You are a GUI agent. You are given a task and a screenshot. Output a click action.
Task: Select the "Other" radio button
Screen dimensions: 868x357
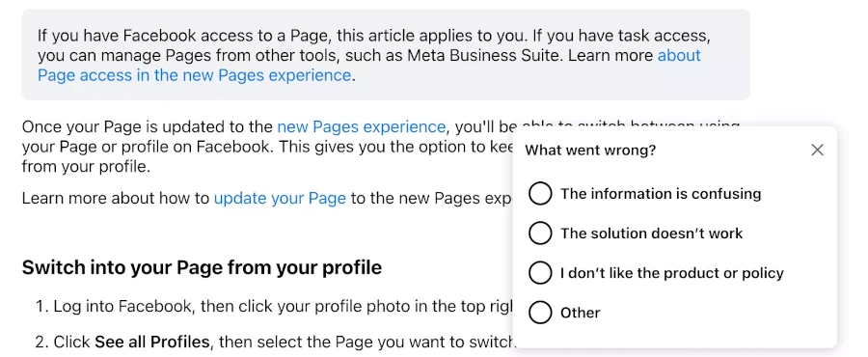[540, 313]
